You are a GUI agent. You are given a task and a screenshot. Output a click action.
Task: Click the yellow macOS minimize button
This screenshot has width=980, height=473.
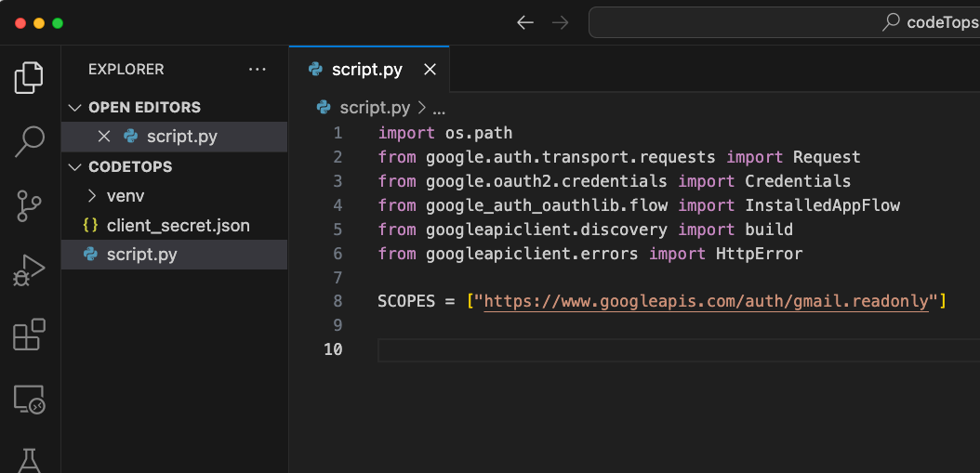[x=39, y=23]
